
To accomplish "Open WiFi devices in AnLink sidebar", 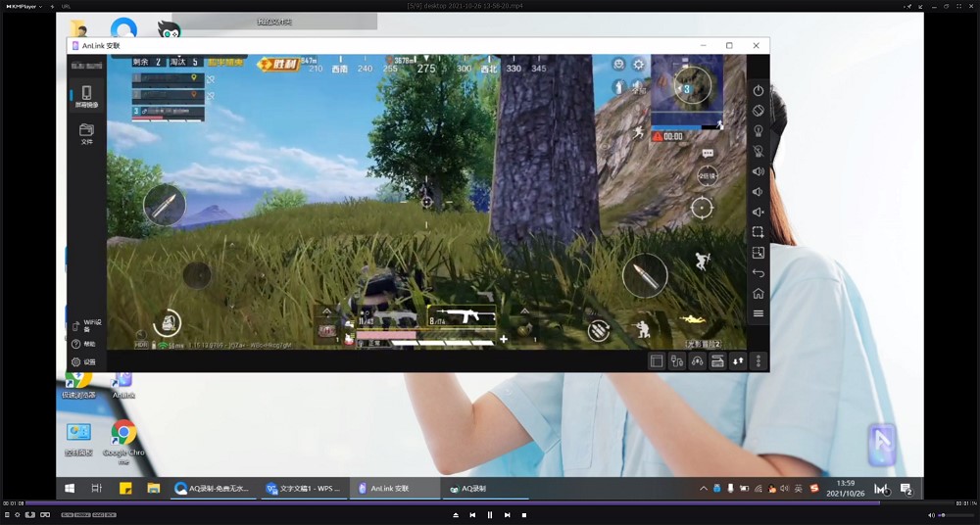I will [x=87, y=325].
